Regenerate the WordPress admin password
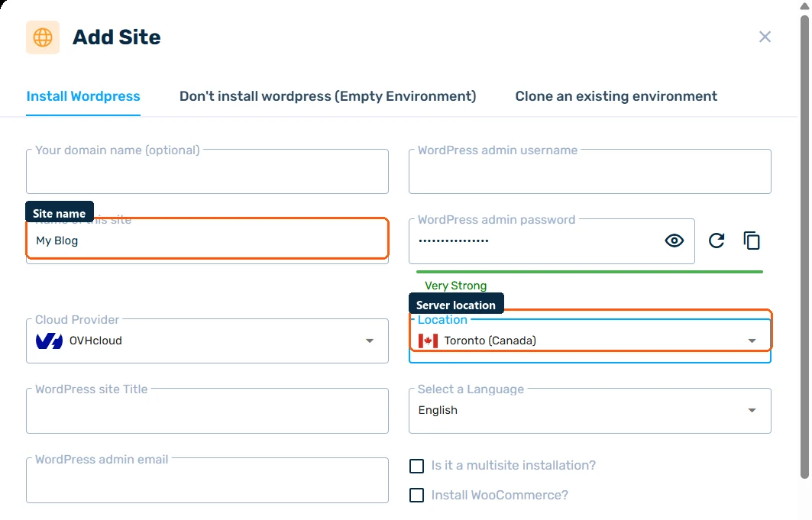The height and width of the screenshot is (520, 812). point(717,241)
